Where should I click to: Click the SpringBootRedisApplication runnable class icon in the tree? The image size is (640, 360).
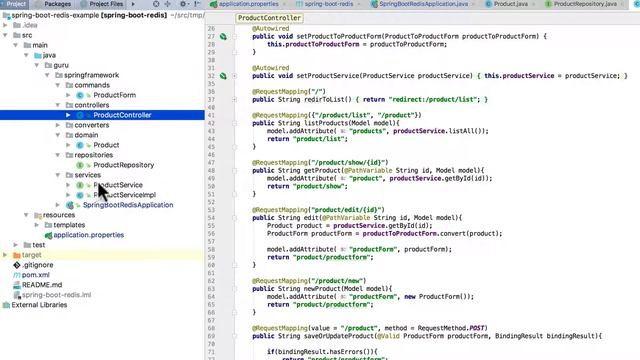pyautogui.click(x=70, y=205)
